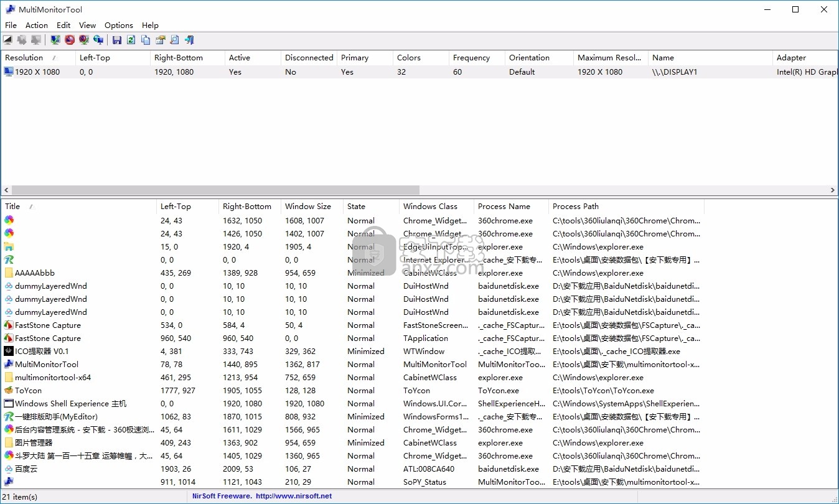Click the ToYcon.exe process name cell
The width and height of the screenshot is (839, 504).
click(499, 390)
